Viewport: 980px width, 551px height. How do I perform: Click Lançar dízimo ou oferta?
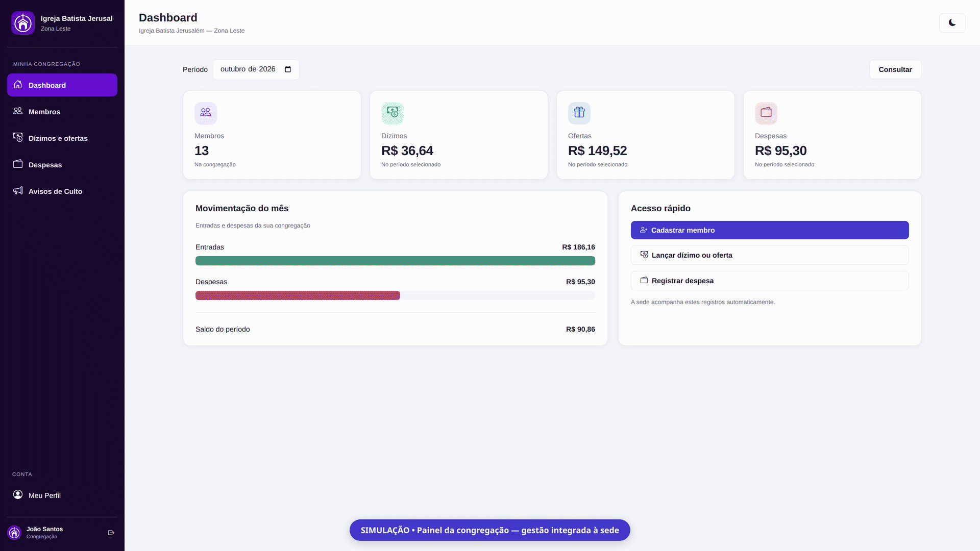769,255
